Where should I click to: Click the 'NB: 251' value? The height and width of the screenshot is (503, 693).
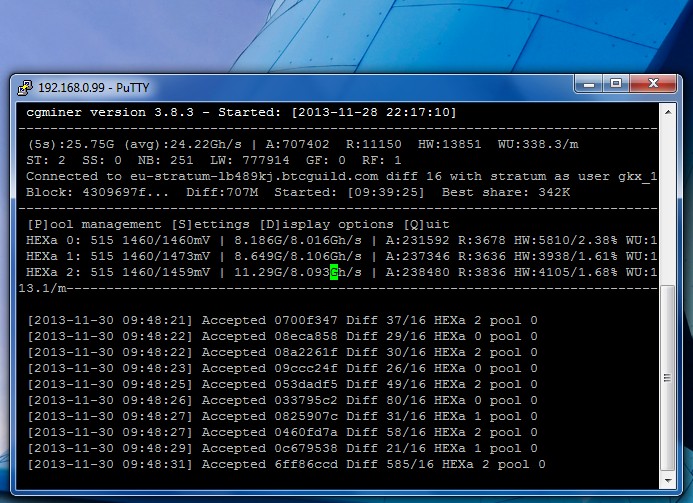pyautogui.click(x=165, y=160)
